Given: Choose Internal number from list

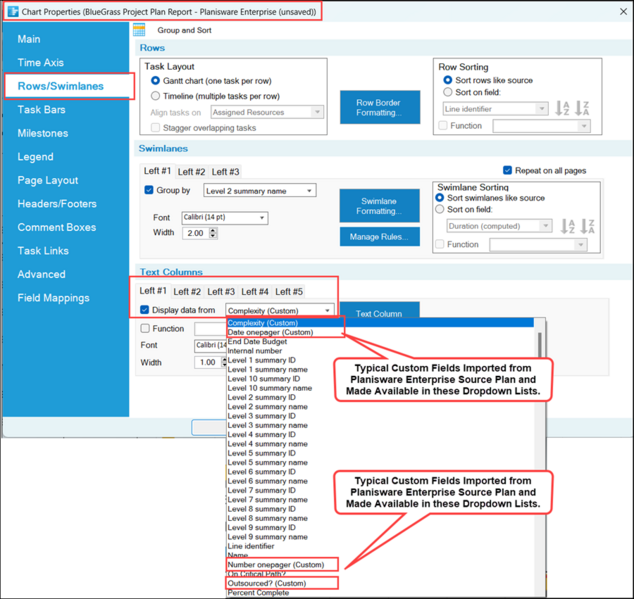Looking at the screenshot, I should click(x=254, y=351).
